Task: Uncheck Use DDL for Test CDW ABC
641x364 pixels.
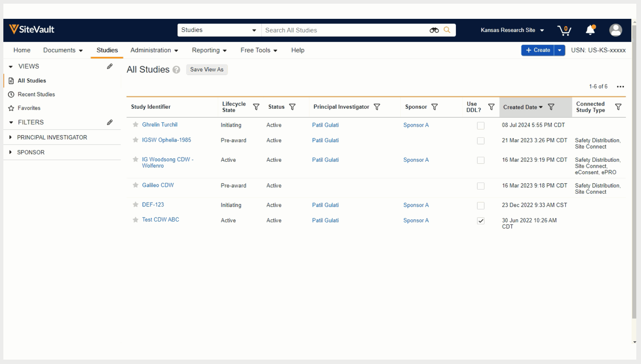Action: pos(481,221)
